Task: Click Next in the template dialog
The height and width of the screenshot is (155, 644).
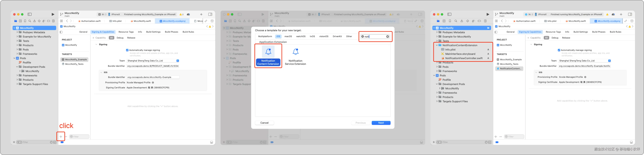Action: [381, 123]
